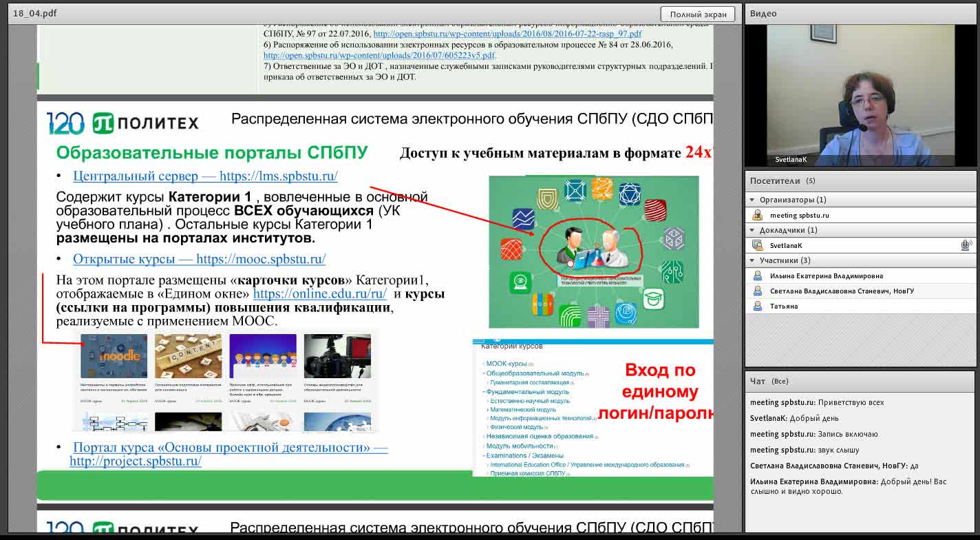Click the host icon beside meeting spbstu.ru
Image resolution: width=980 pixels, height=540 pixels.
coord(758,215)
